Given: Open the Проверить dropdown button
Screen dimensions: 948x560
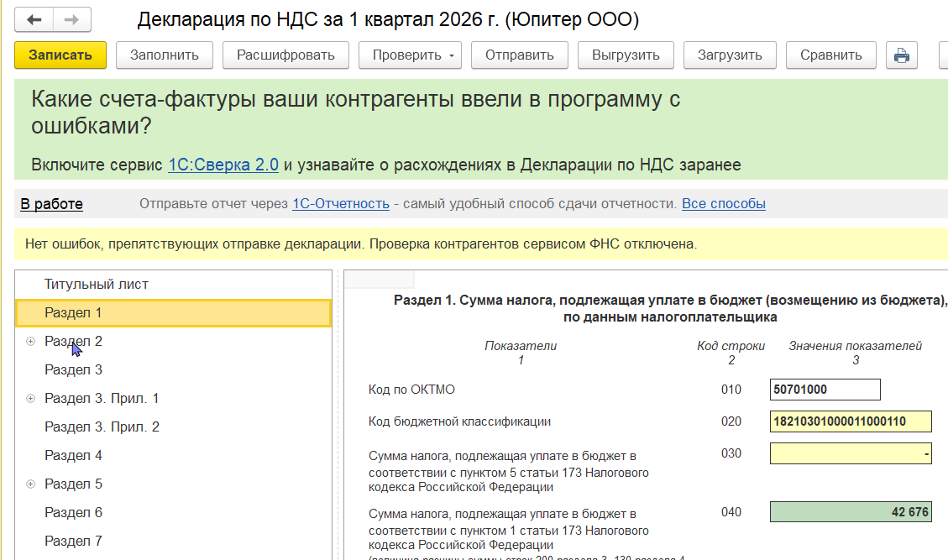Looking at the screenshot, I should (x=410, y=55).
